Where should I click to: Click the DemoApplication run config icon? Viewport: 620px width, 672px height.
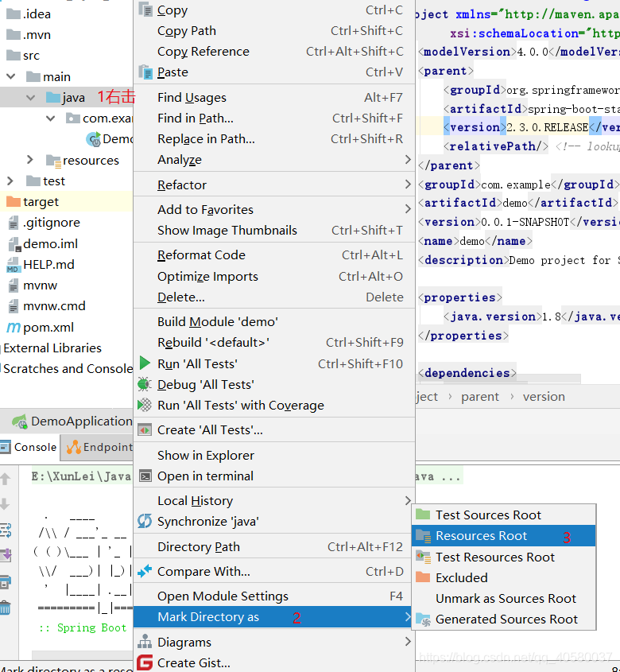(19, 421)
